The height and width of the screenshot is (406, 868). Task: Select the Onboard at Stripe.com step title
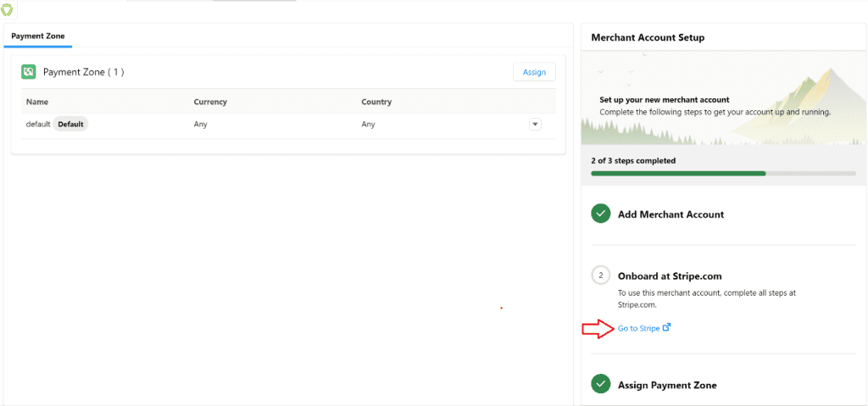click(x=670, y=276)
